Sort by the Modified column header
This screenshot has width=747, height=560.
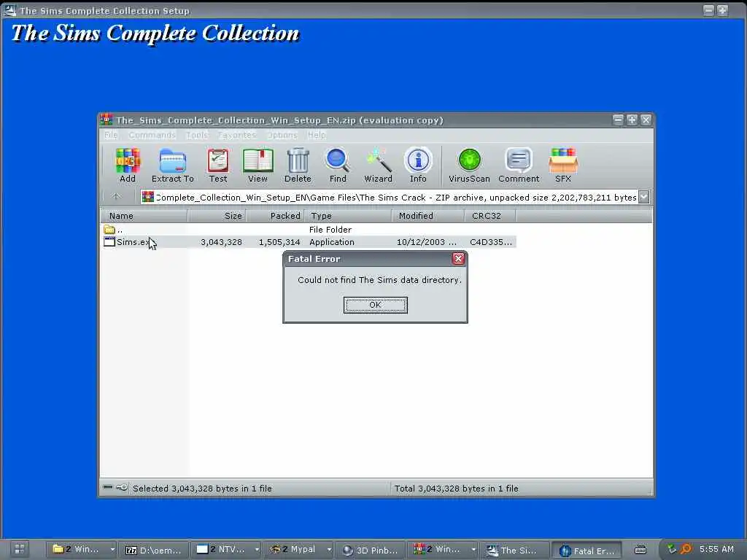(428, 216)
